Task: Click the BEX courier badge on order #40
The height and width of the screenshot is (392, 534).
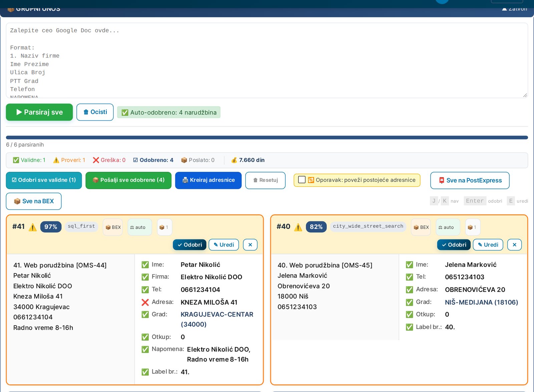Action: 421,227
